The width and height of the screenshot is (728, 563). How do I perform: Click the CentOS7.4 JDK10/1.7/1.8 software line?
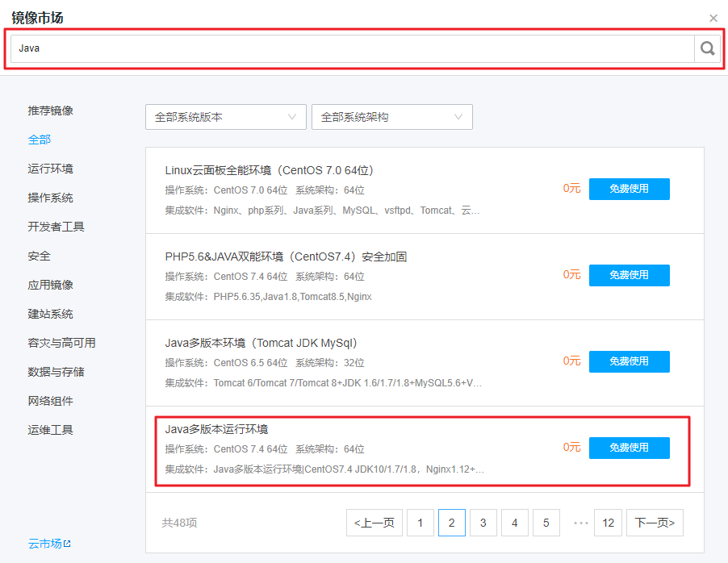[324, 469]
